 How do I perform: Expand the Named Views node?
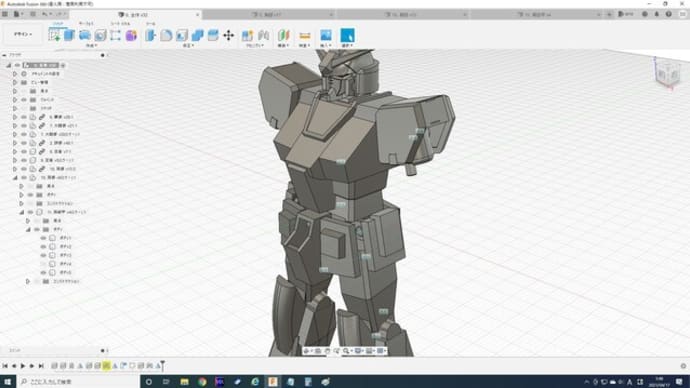coord(15,82)
